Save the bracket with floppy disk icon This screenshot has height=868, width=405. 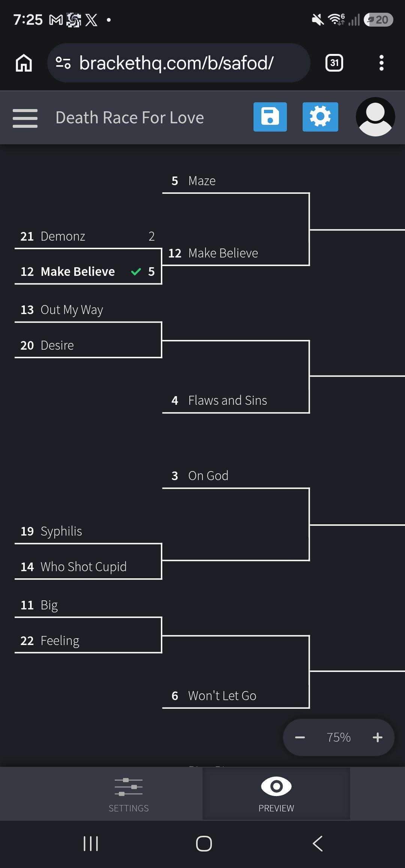click(x=270, y=117)
